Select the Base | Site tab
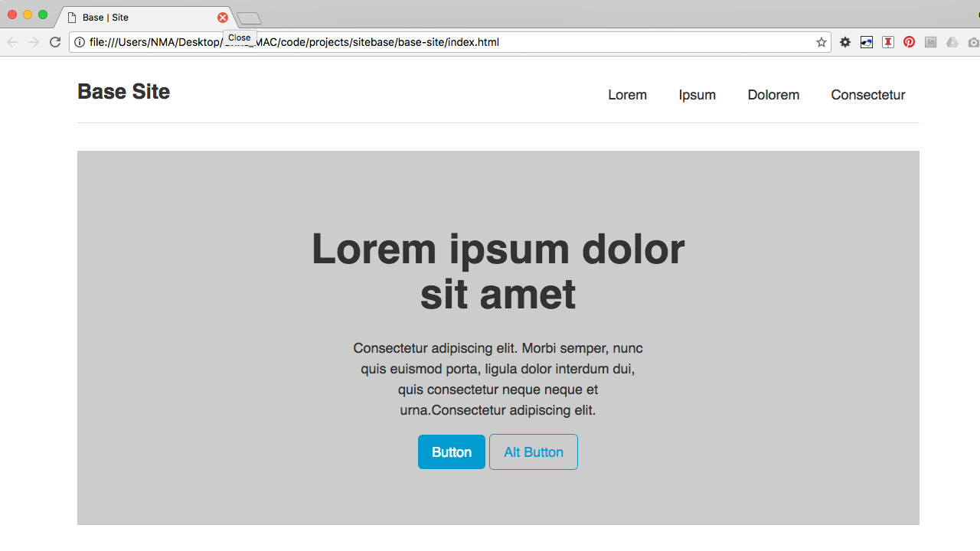This screenshot has width=980, height=551. coord(138,18)
